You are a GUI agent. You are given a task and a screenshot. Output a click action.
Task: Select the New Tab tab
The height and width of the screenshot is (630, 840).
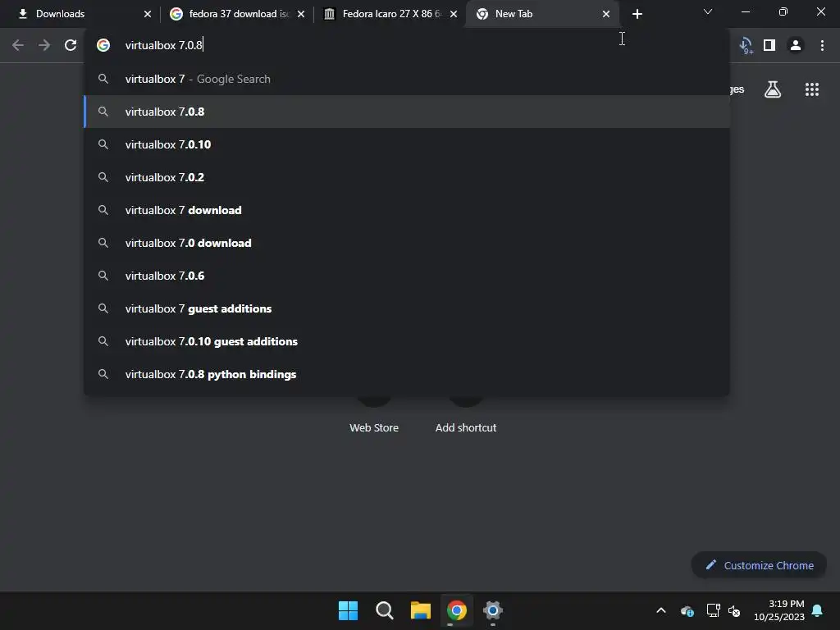(542, 14)
